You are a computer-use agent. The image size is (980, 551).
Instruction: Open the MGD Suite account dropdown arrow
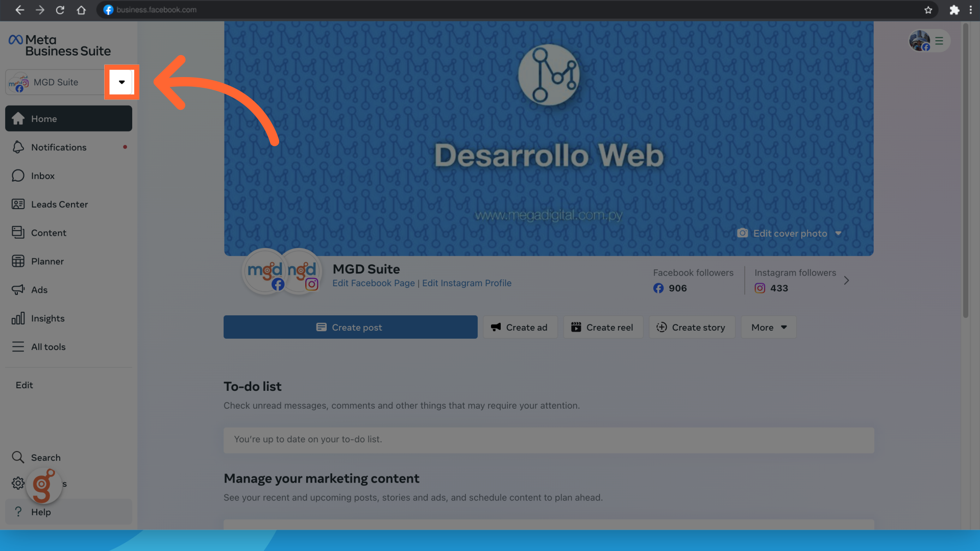click(x=121, y=82)
